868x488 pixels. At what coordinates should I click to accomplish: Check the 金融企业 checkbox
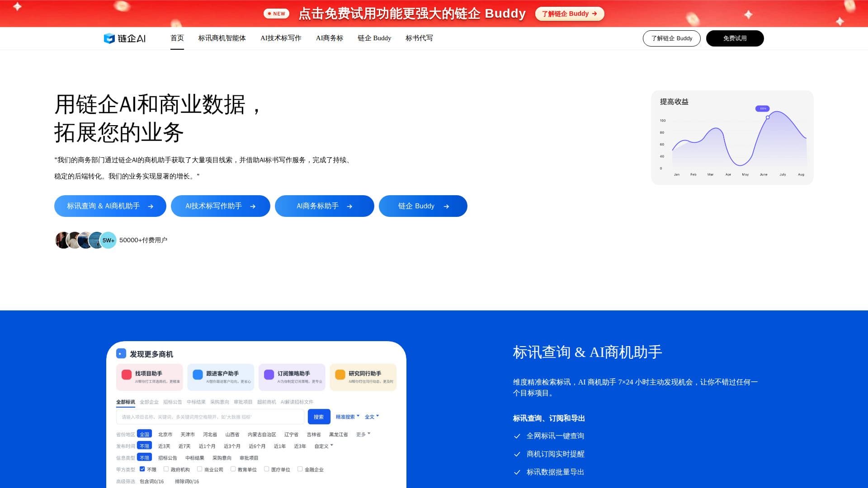pos(300,469)
